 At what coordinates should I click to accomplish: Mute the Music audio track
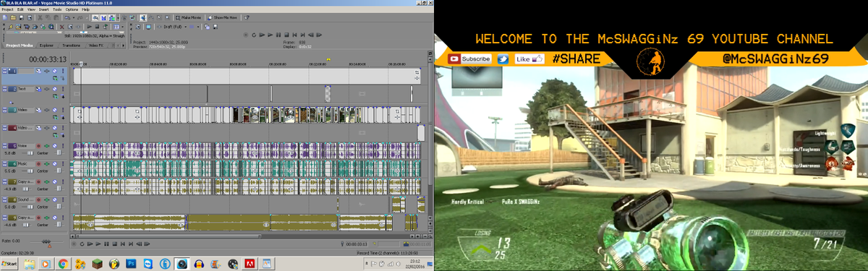tap(55, 163)
